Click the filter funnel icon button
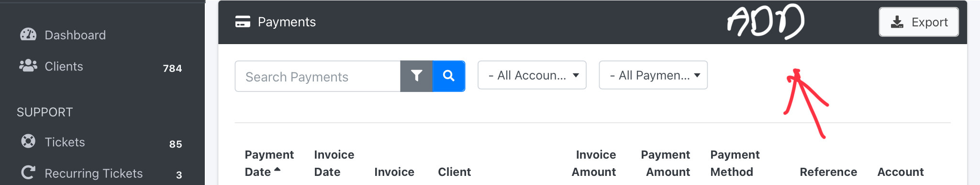The height and width of the screenshot is (185, 980). coord(416,76)
